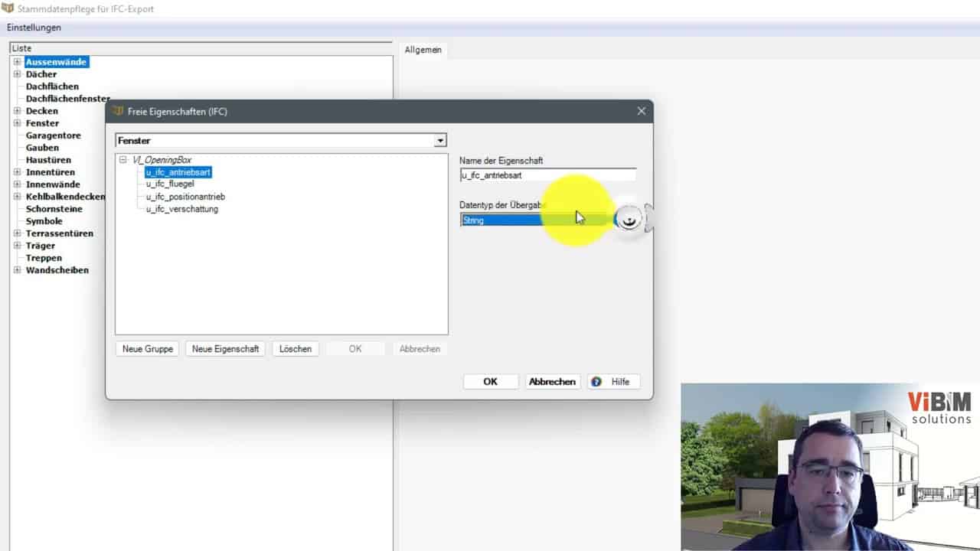This screenshot has width=980, height=551.
Task: Select the Aussenwände list entry
Action: tap(57, 62)
